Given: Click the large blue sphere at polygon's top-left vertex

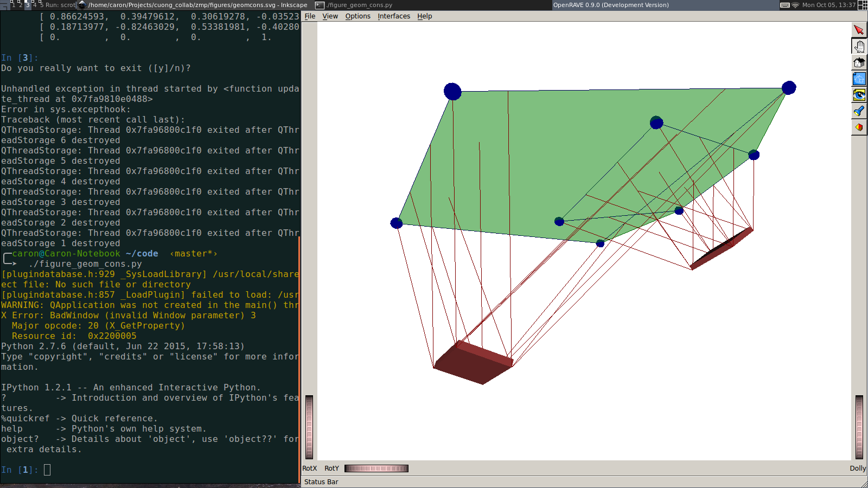Looking at the screenshot, I should (x=452, y=92).
